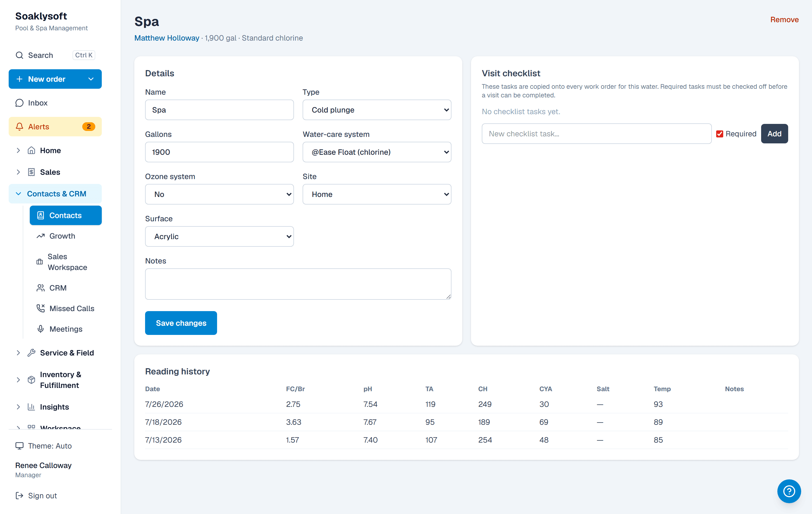Open the Type dropdown showing Cold plunge
This screenshot has width=812, height=514.
point(377,110)
